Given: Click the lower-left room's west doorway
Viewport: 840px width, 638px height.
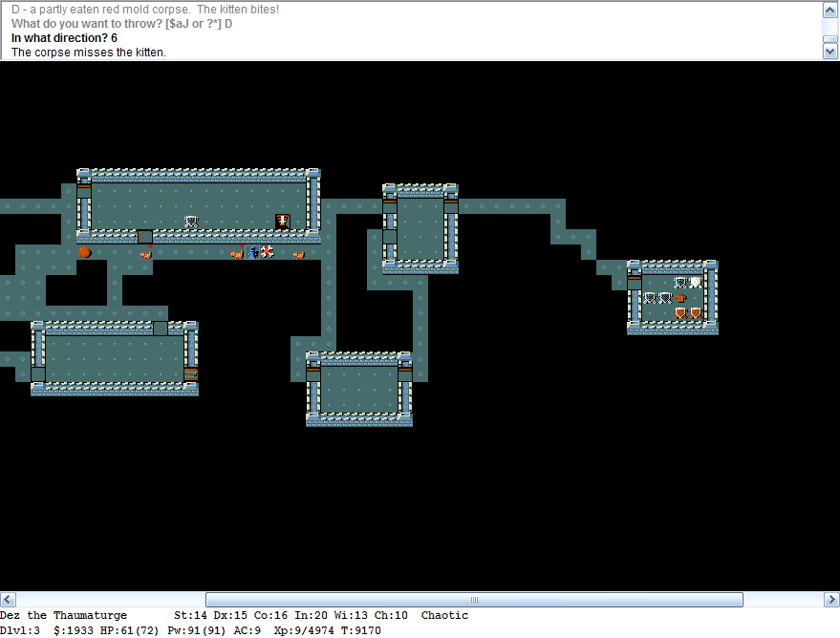Looking at the screenshot, I should [38, 373].
